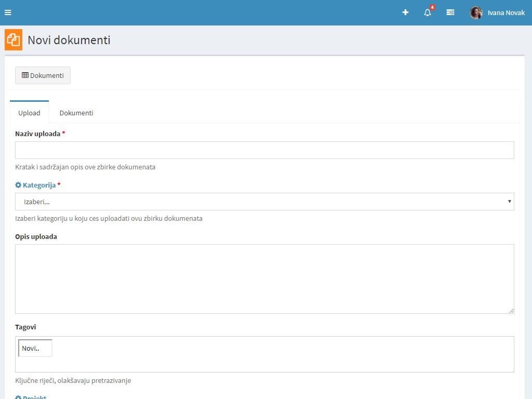The image size is (532, 399).
Task: Switch to the Upload tab
Action: click(x=29, y=113)
